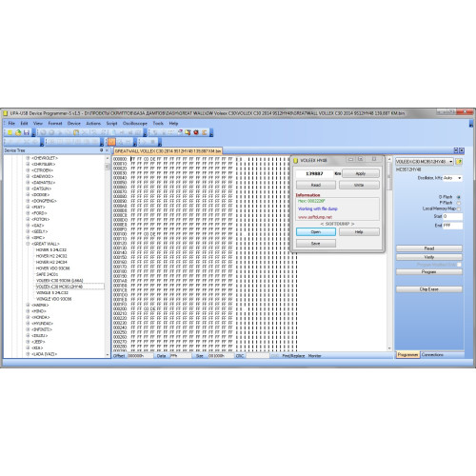Image resolution: width=476 pixels, height=476 pixels.
Task: Open the VOLEEX C30 device dropdown
Action: coord(425,162)
